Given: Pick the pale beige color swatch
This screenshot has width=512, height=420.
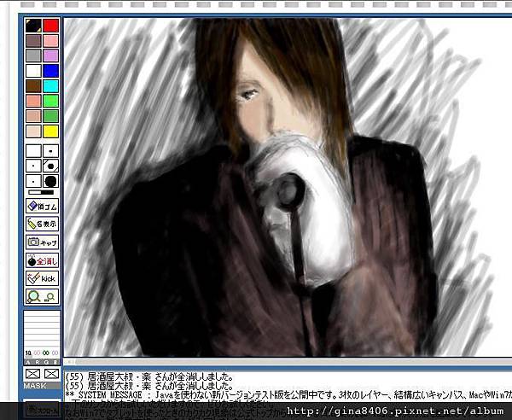Looking at the screenshot, I should [x=33, y=131].
